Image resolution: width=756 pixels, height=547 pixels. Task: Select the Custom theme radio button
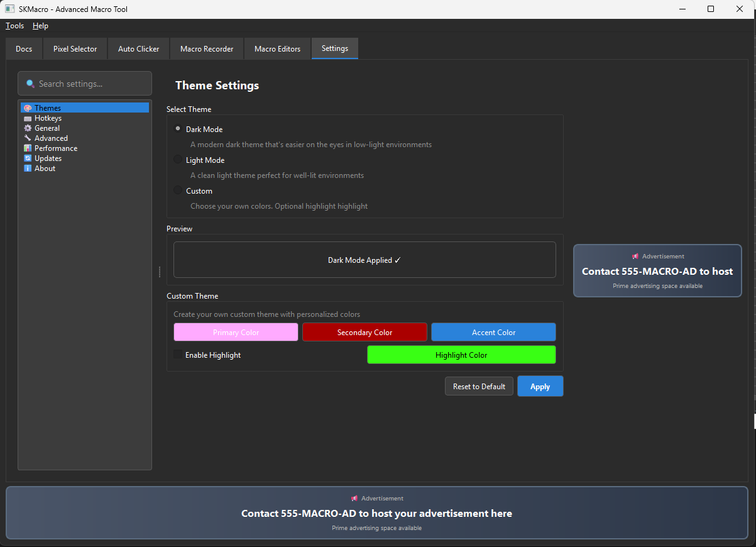click(x=178, y=190)
